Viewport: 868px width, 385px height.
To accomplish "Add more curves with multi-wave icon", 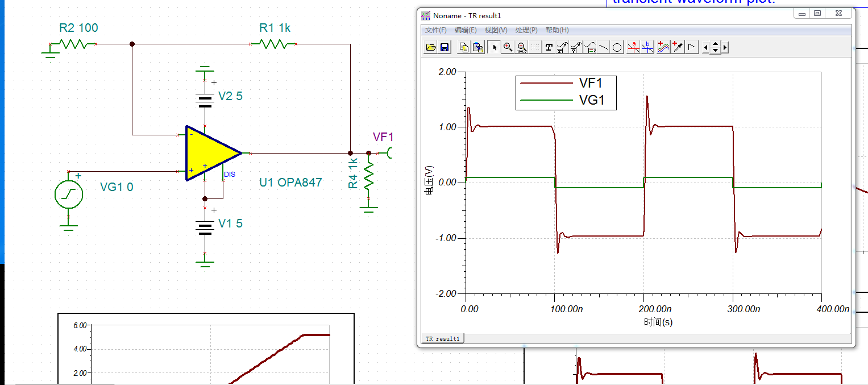I will [x=663, y=47].
